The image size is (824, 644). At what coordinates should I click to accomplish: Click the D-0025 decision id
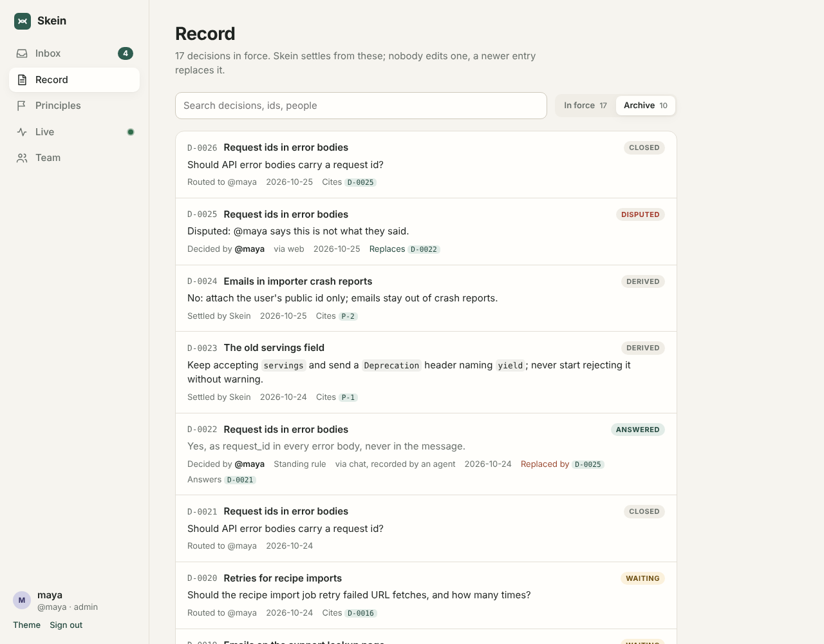[202, 215]
